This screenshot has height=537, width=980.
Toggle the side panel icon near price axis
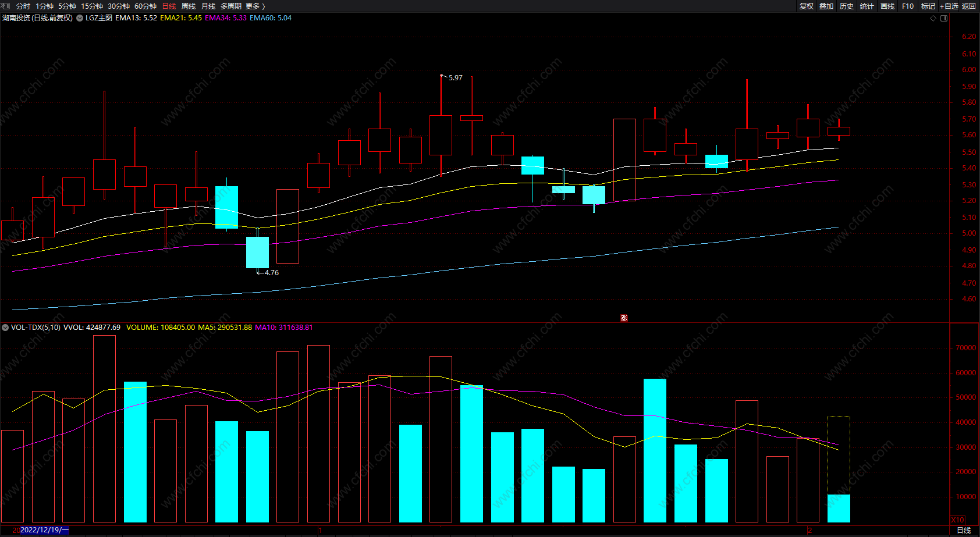tap(944, 18)
